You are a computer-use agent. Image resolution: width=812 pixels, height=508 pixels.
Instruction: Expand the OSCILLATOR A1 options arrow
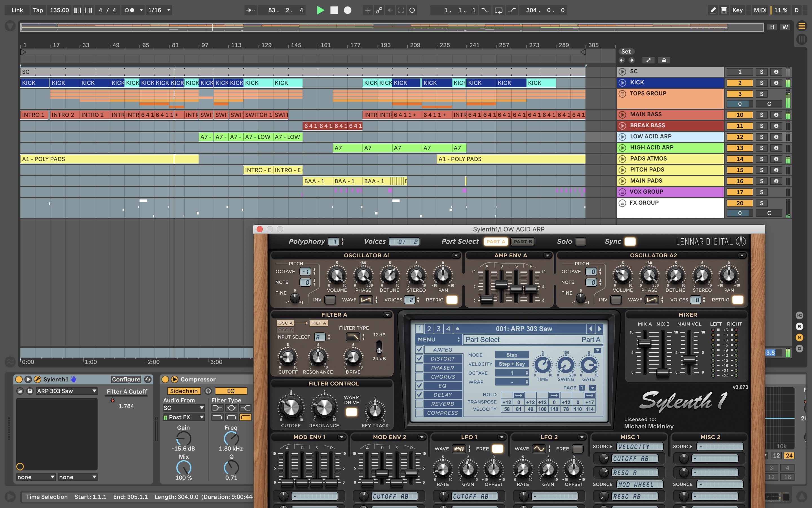pyautogui.click(x=456, y=256)
